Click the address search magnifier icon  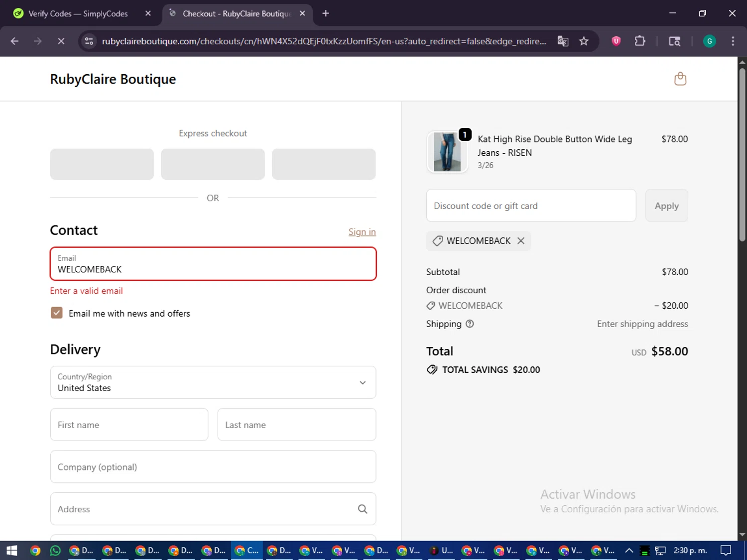pyautogui.click(x=363, y=509)
